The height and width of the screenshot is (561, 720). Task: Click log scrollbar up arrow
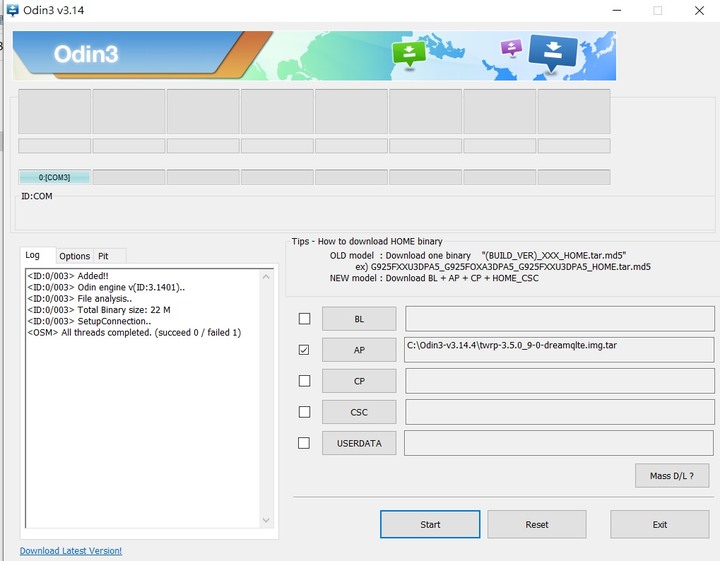tap(266, 276)
